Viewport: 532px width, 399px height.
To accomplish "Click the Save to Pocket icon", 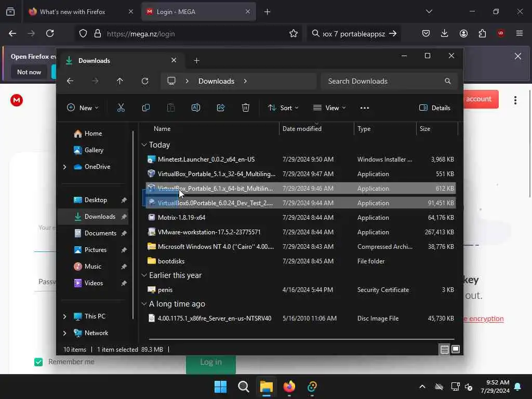I will pos(426,33).
